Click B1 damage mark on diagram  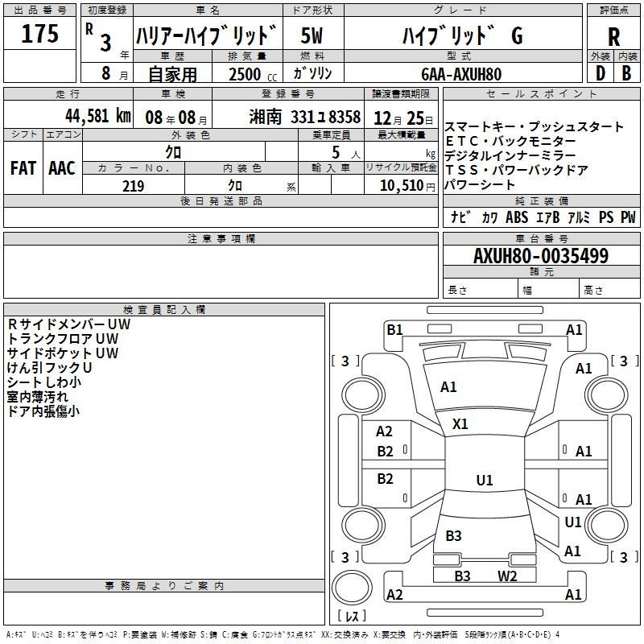click(394, 330)
